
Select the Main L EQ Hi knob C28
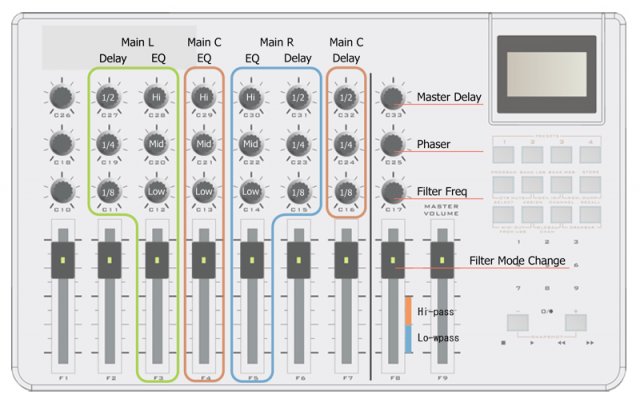point(156,97)
